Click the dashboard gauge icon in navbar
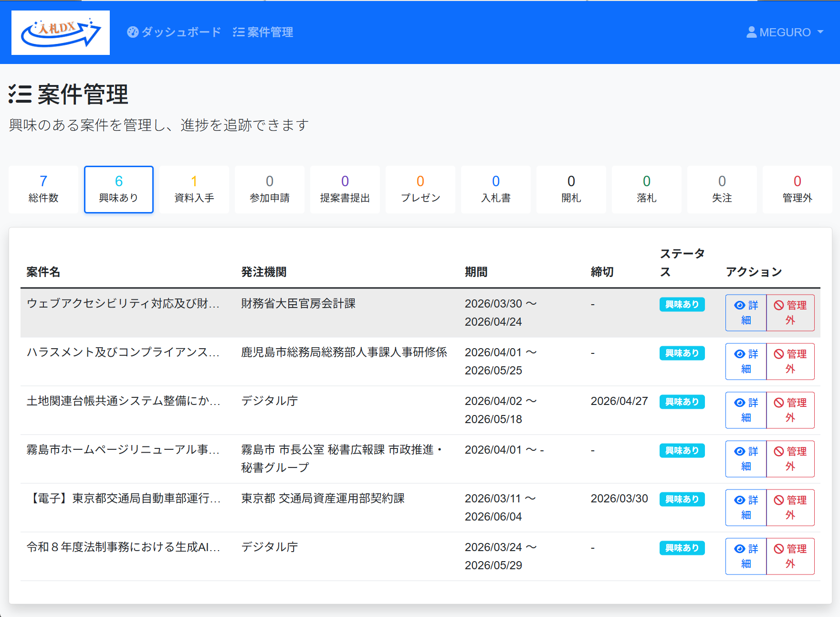 pos(132,32)
